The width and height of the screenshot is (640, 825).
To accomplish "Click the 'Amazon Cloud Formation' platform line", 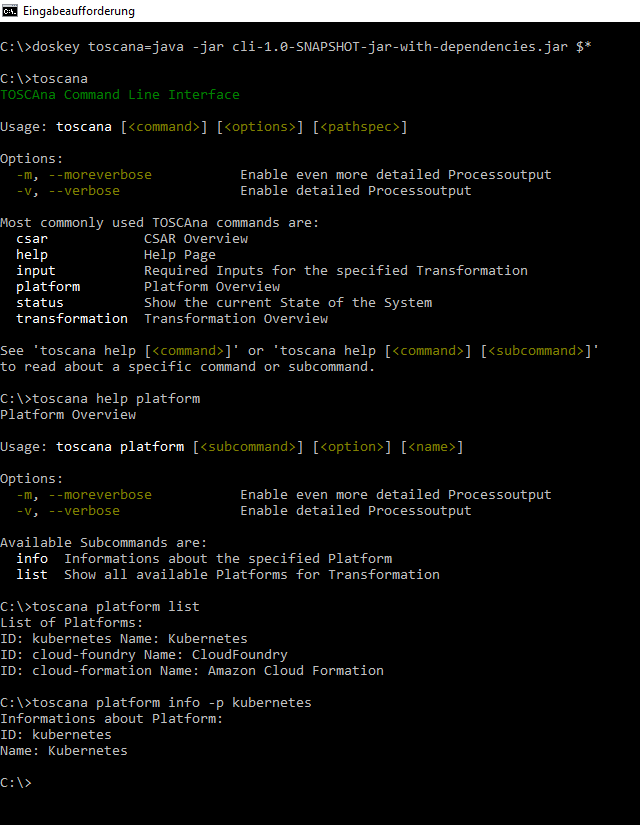I will [192, 671].
